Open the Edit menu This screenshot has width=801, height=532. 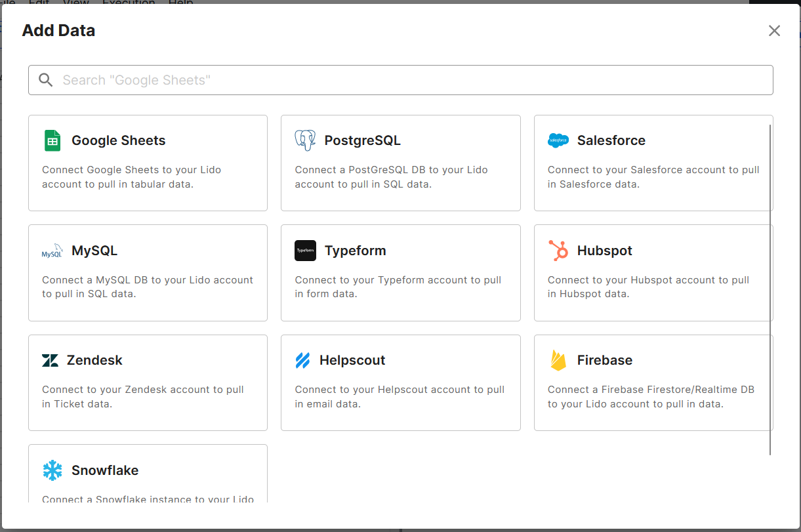pyautogui.click(x=39, y=3)
